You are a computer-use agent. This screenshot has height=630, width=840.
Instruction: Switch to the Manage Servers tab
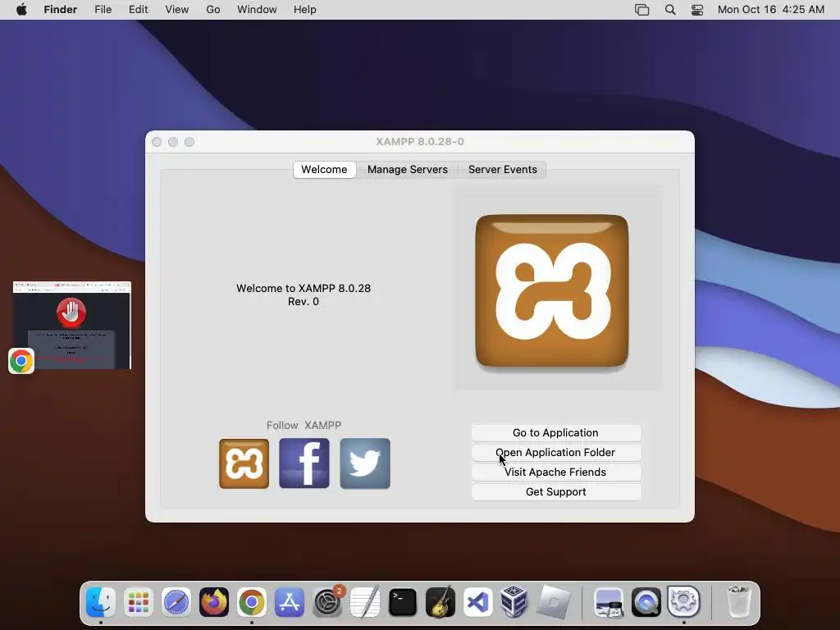(x=408, y=169)
